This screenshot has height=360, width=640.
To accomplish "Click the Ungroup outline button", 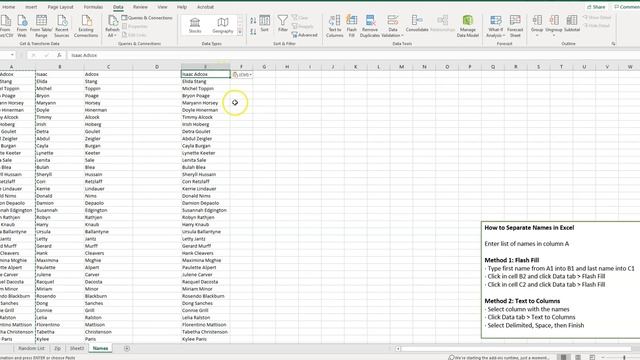I will (x=554, y=25).
